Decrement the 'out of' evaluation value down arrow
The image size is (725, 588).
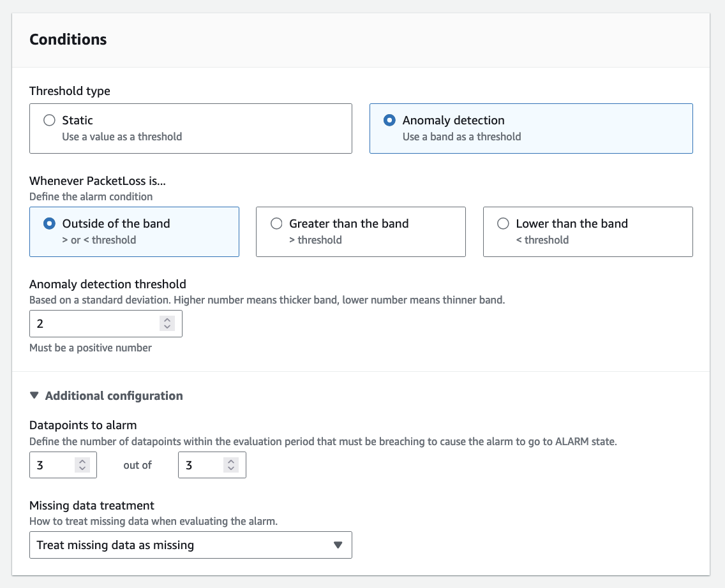pos(231,469)
